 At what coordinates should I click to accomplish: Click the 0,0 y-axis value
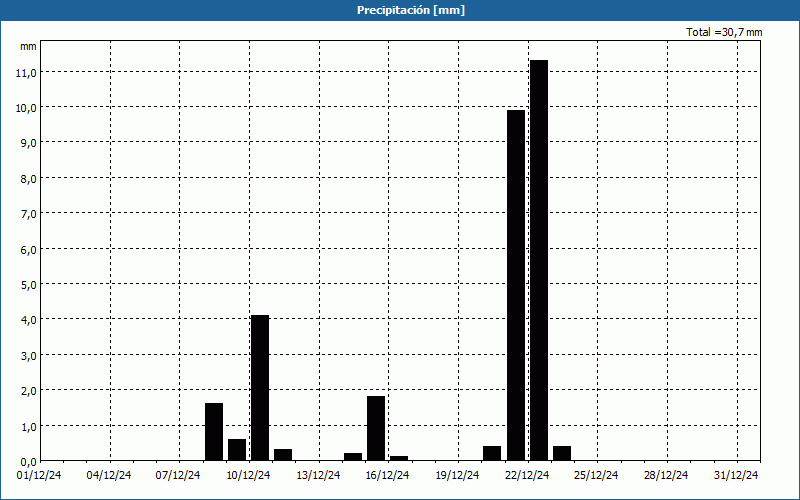29,462
